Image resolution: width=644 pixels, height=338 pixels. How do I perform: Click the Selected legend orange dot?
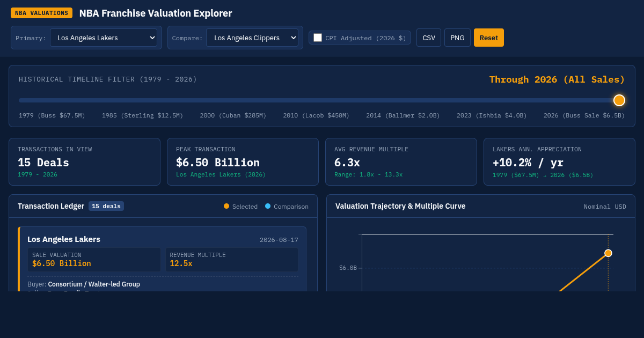(x=226, y=206)
